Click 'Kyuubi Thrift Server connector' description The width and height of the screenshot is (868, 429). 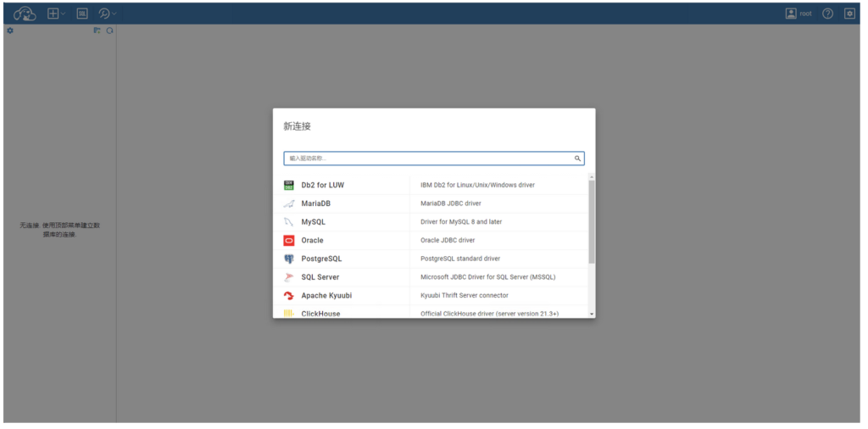(465, 296)
